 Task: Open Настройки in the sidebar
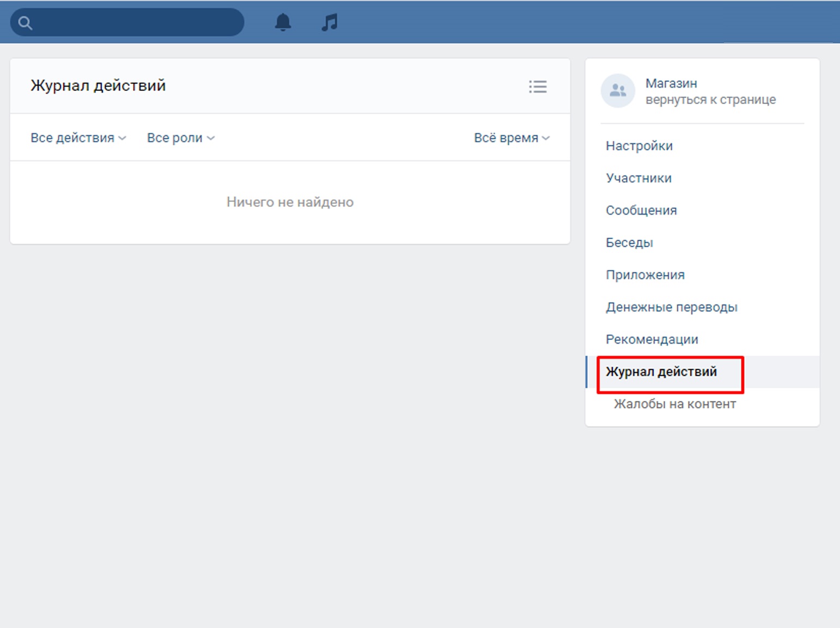[x=639, y=146]
